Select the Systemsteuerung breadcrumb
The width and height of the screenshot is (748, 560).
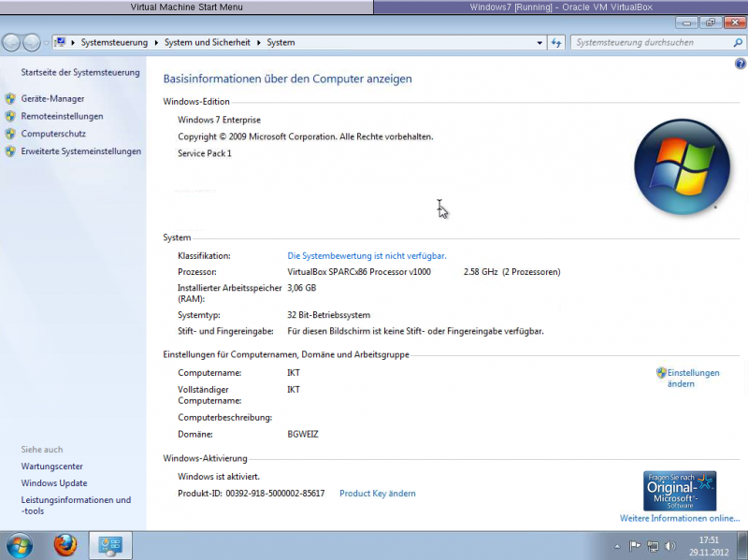point(114,42)
